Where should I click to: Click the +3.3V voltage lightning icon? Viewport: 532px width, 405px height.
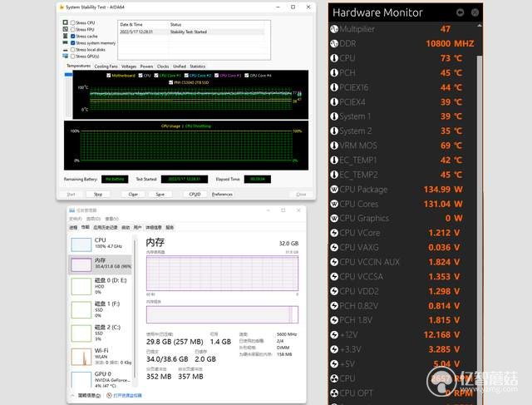(334, 349)
